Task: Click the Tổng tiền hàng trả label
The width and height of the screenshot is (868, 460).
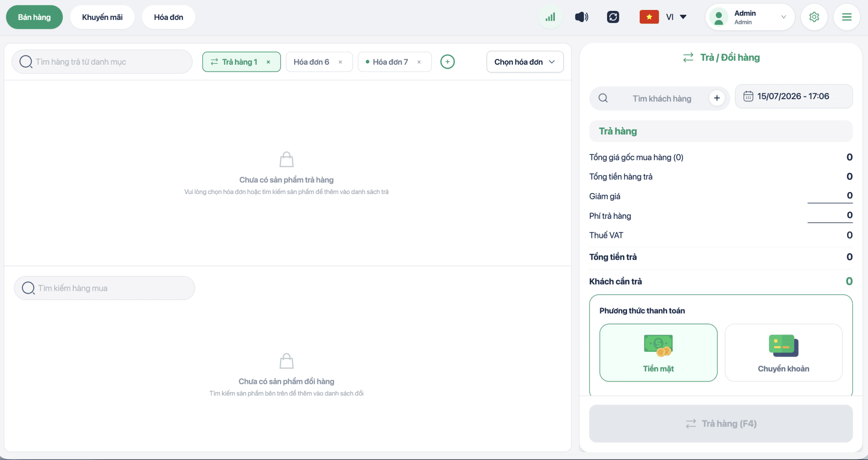Action: click(621, 177)
